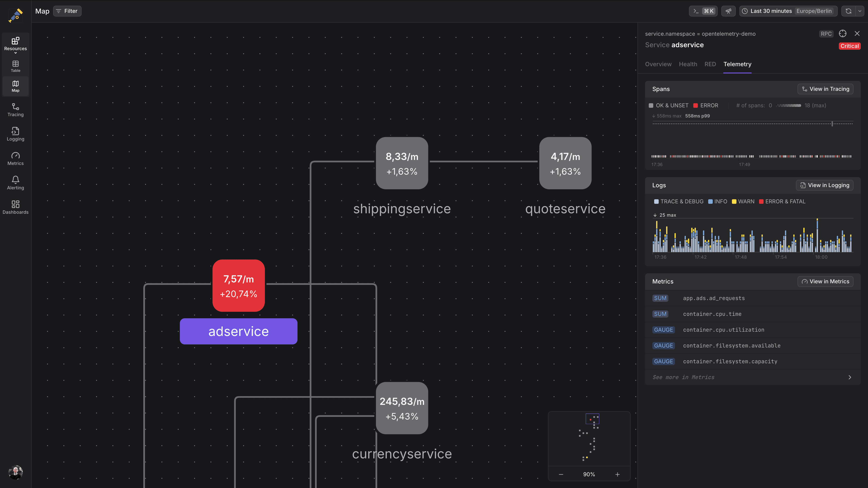The image size is (868, 488).
Task: Toggle the INFO log level legend
Action: (718, 201)
